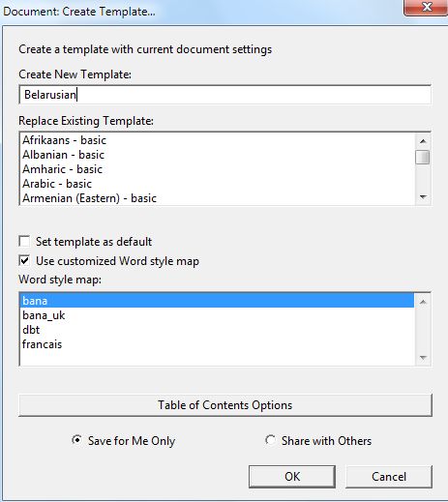Screen dimensions: 448x502
Task: Click up arrow of style map scrollbar
Action: [423, 302]
